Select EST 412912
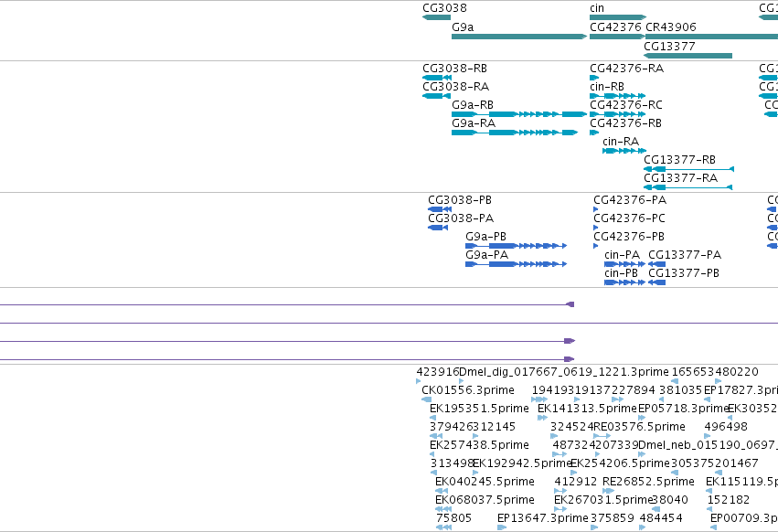The image size is (778, 532). [x=560, y=491]
